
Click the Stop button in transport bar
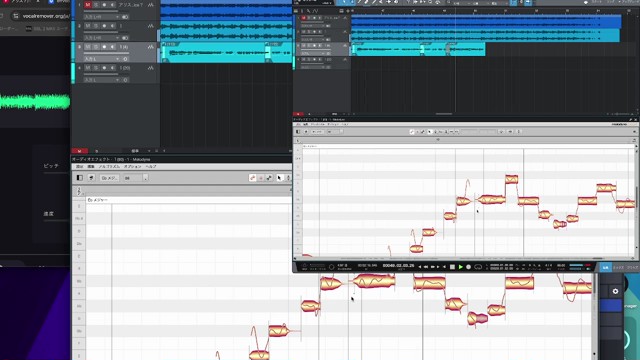coord(452,267)
